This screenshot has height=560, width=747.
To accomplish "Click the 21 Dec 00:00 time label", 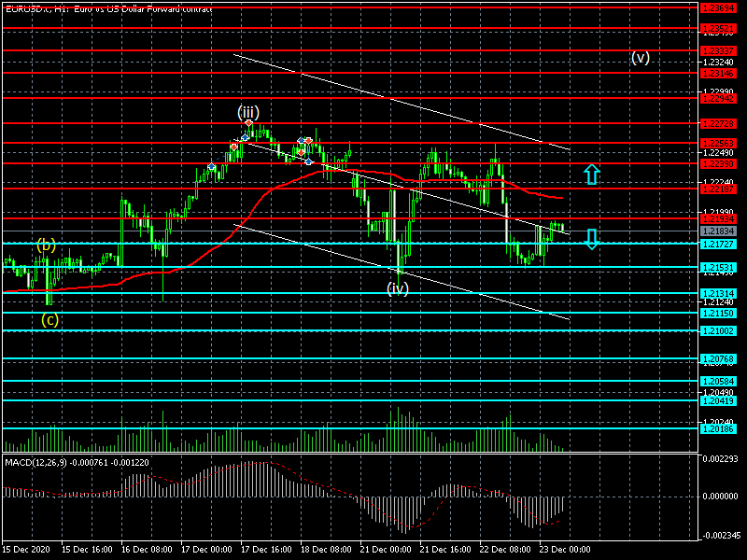I will [x=386, y=549].
